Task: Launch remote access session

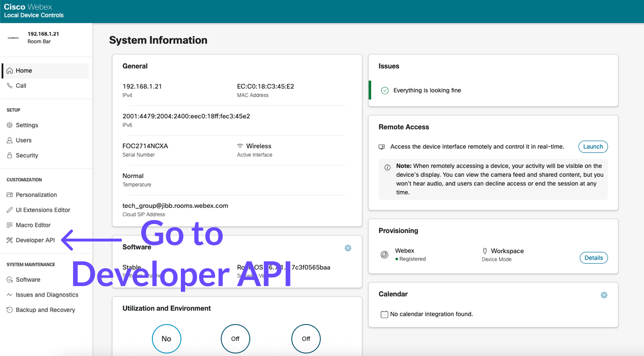Action: coord(593,147)
